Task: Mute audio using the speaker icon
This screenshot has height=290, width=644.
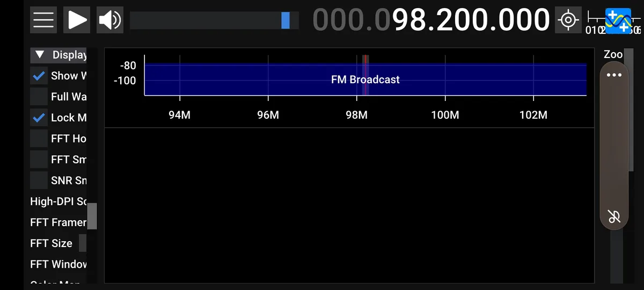Action: [110, 20]
